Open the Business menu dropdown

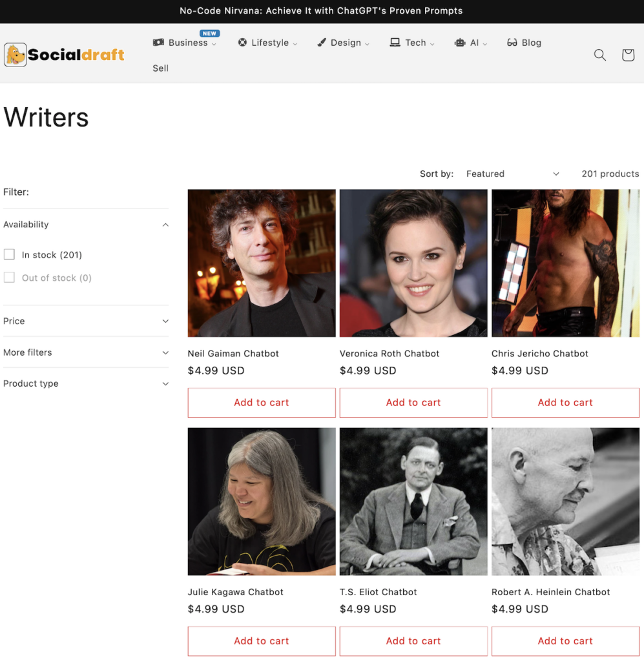click(x=185, y=43)
